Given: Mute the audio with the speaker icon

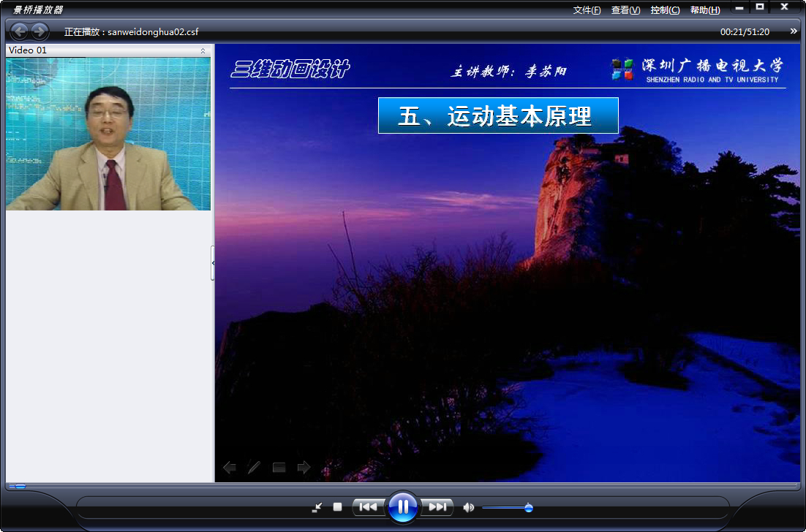Looking at the screenshot, I should (x=468, y=508).
